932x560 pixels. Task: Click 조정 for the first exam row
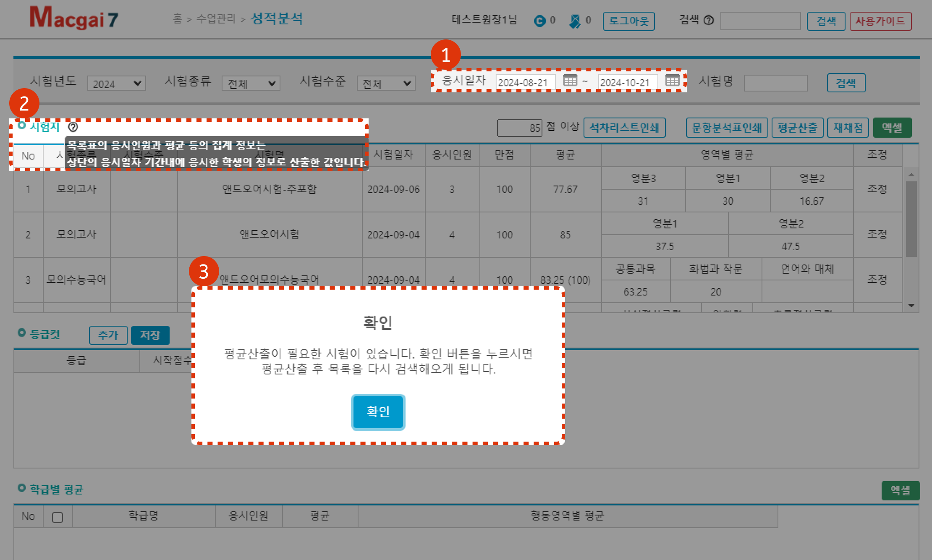(x=877, y=189)
